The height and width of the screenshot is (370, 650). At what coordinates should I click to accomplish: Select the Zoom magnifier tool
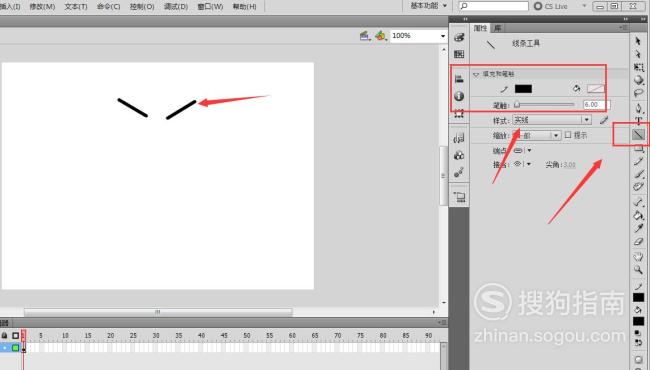tap(638, 270)
